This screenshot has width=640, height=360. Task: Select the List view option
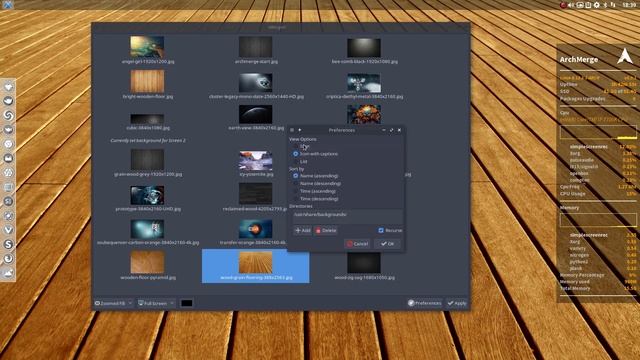coord(300,162)
